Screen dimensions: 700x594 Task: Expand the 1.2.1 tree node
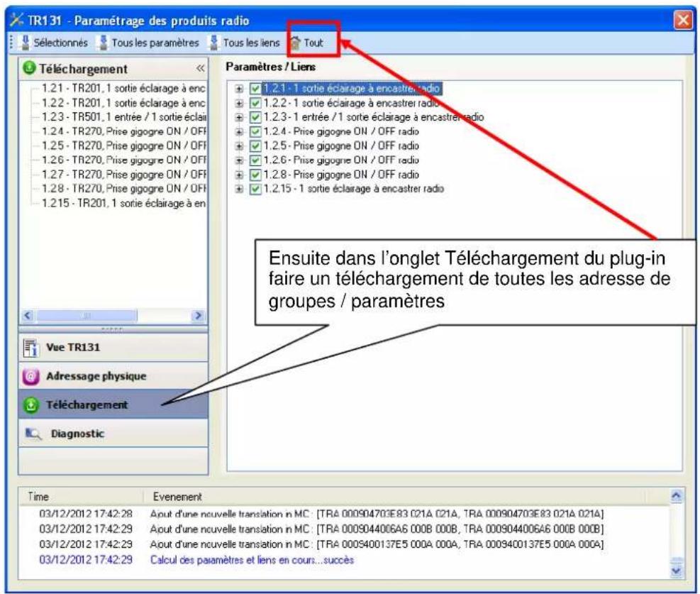[x=239, y=89]
